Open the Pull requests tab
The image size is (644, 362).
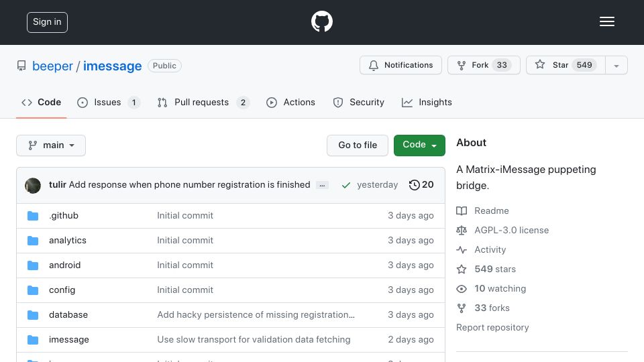(x=203, y=102)
